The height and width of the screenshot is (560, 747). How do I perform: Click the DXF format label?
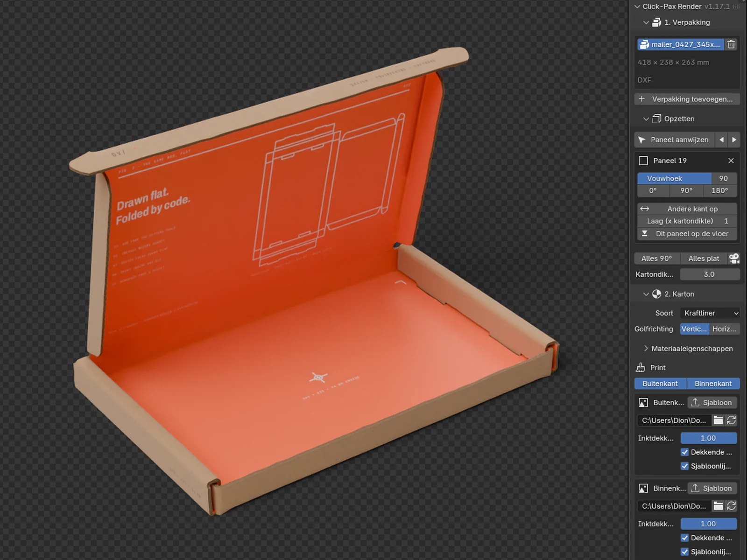point(644,80)
